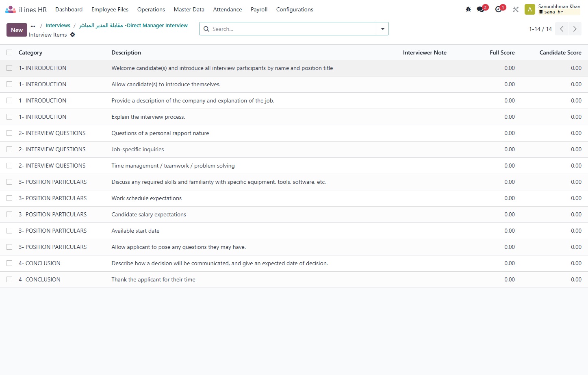
Task: Open the Attendance menu
Action: (x=228, y=9)
